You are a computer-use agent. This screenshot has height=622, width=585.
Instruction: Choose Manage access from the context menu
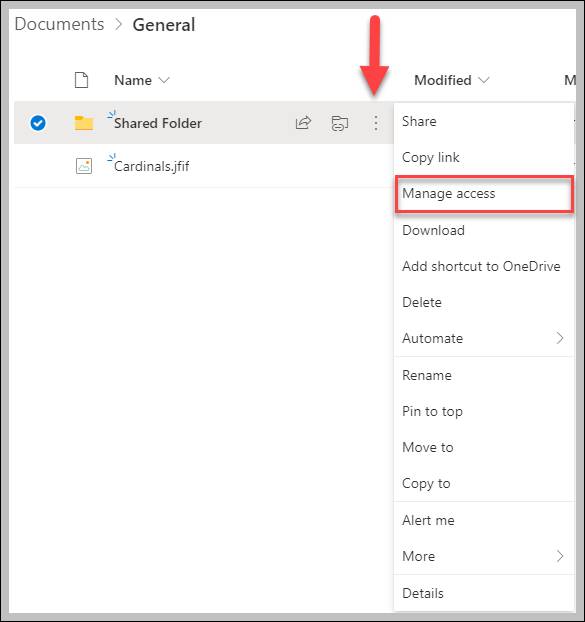point(484,194)
